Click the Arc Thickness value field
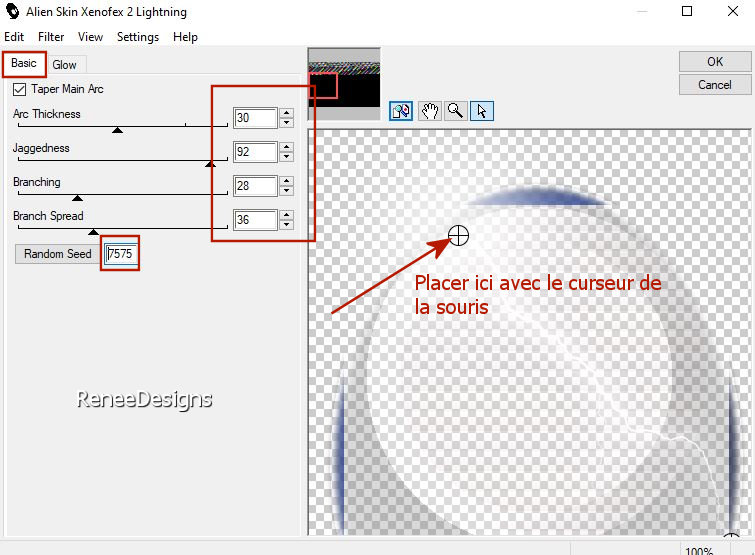Image resolution: width=755 pixels, height=555 pixels. tap(255, 118)
